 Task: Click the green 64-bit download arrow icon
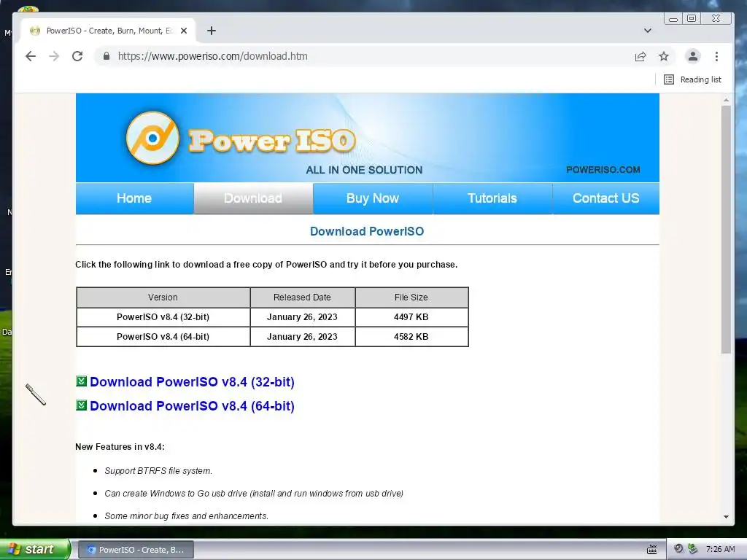pyautogui.click(x=82, y=405)
